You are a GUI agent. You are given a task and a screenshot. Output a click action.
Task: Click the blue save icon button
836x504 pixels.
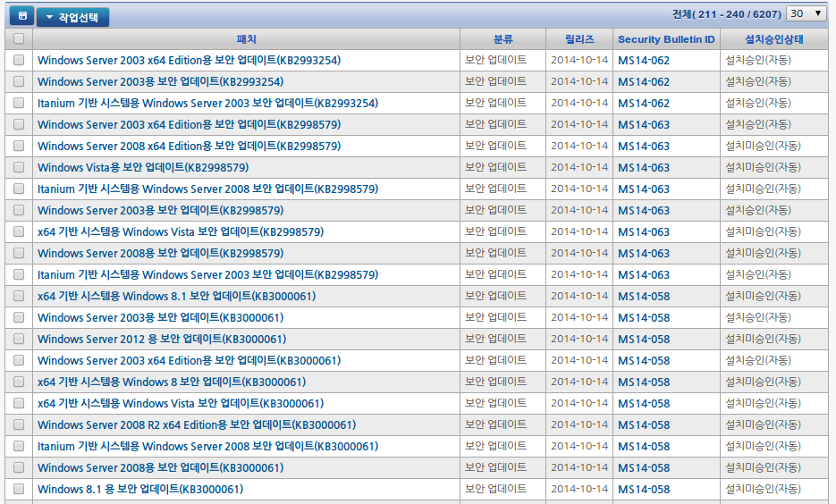pyautogui.click(x=21, y=16)
